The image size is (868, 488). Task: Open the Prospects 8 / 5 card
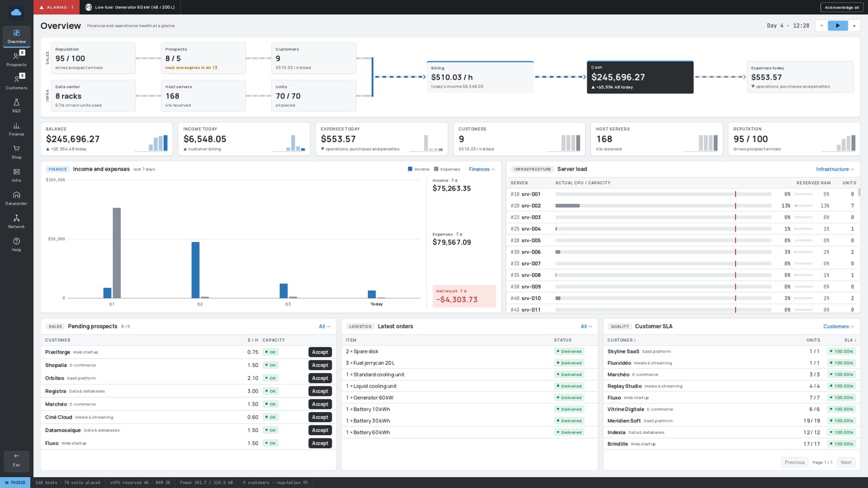pyautogui.click(x=203, y=58)
